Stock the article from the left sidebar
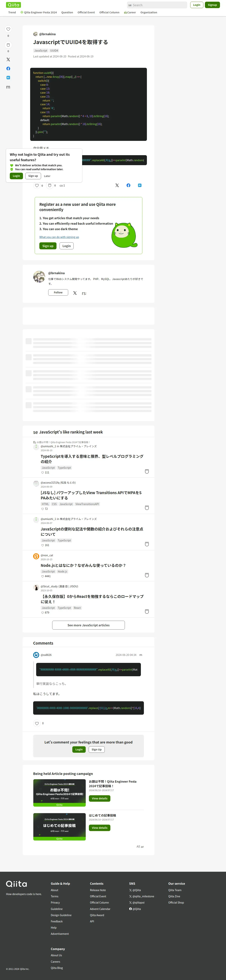The image size is (226, 980). 8,45
